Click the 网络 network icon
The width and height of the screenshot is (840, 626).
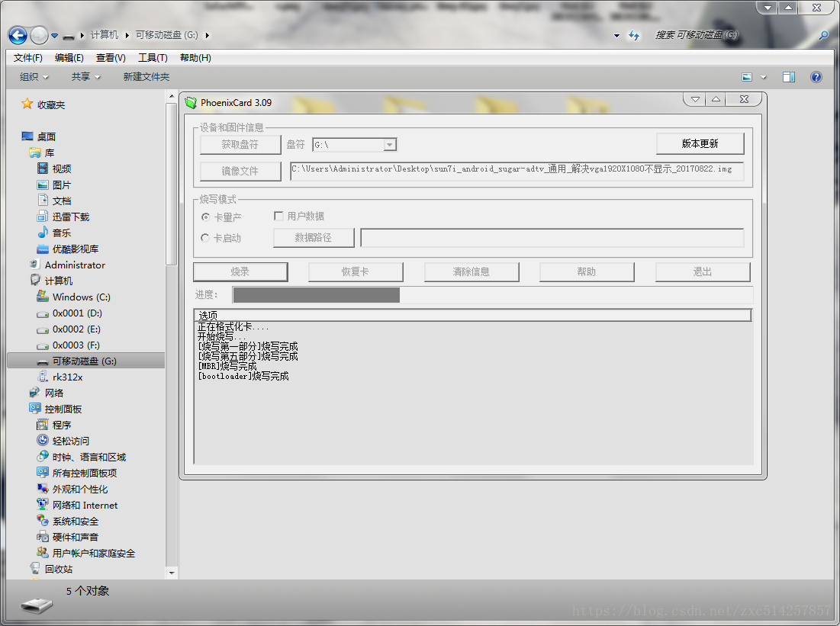coord(35,393)
